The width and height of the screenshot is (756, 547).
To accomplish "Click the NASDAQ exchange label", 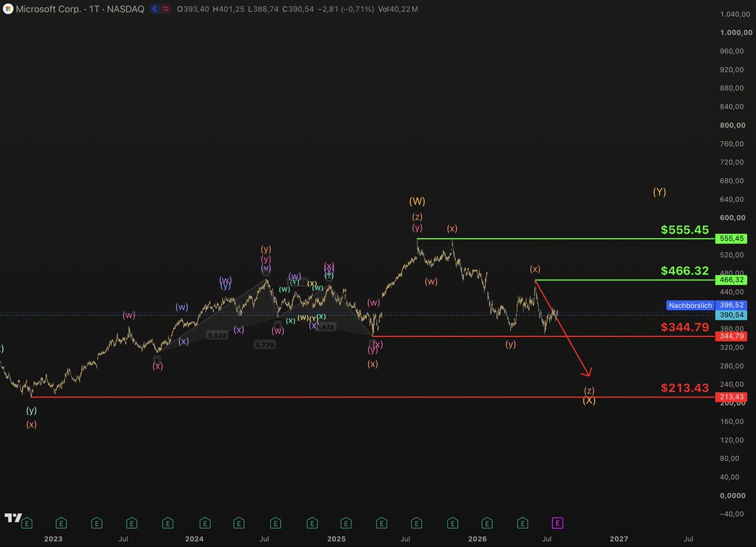I will pos(125,9).
